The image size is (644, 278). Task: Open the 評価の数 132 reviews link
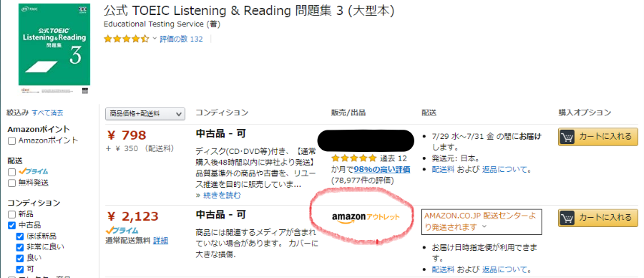click(181, 39)
